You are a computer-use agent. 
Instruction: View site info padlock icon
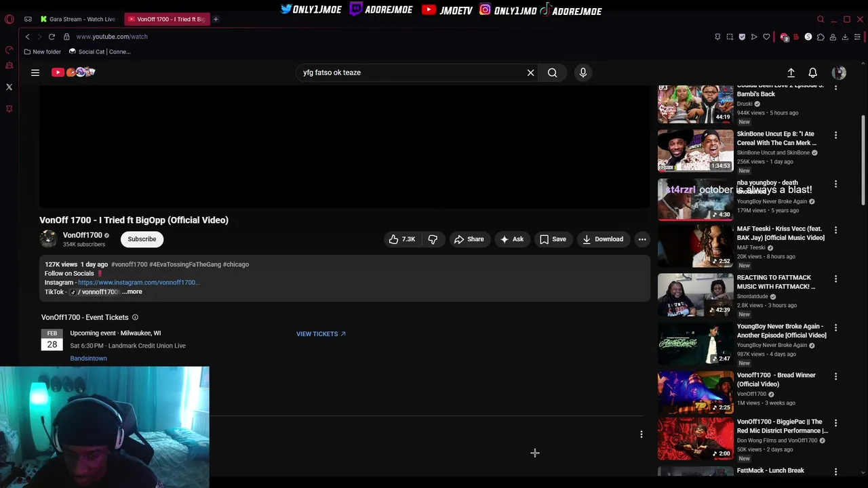[66, 37]
